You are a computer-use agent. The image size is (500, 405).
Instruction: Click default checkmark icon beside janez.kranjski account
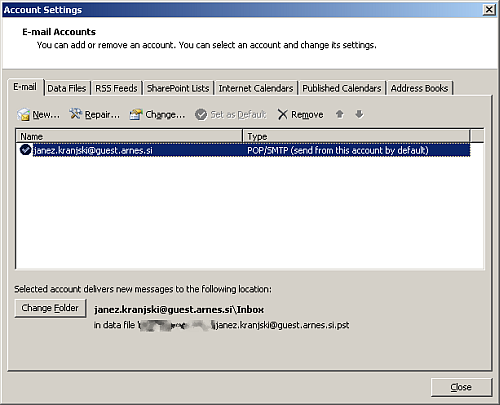(25, 150)
